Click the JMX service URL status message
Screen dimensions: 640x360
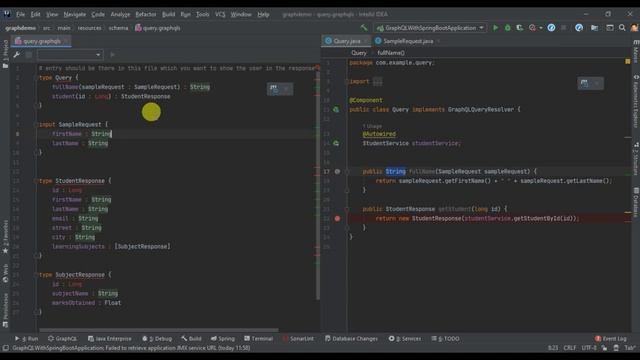(131, 348)
